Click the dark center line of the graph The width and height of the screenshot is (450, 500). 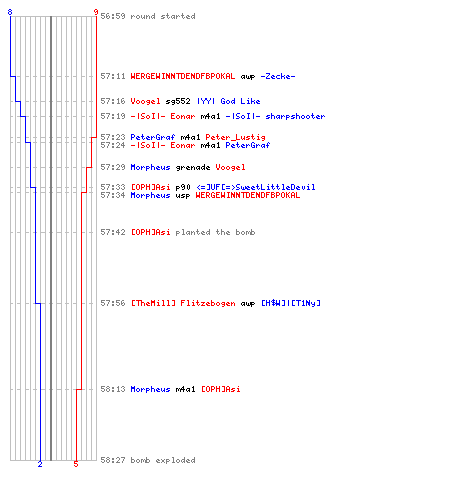[51, 238]
